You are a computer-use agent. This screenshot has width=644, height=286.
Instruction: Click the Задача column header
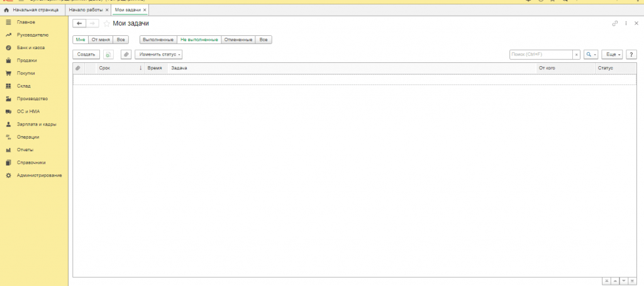tap(352, 68)
